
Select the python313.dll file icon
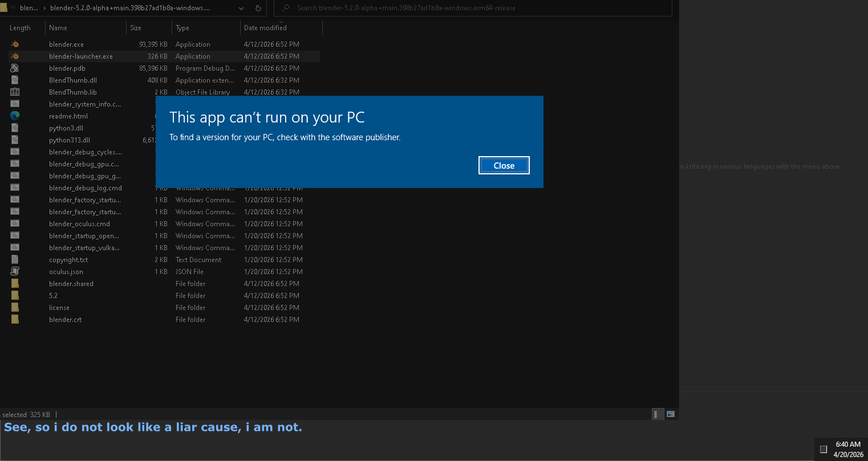[x=15, y=140]
